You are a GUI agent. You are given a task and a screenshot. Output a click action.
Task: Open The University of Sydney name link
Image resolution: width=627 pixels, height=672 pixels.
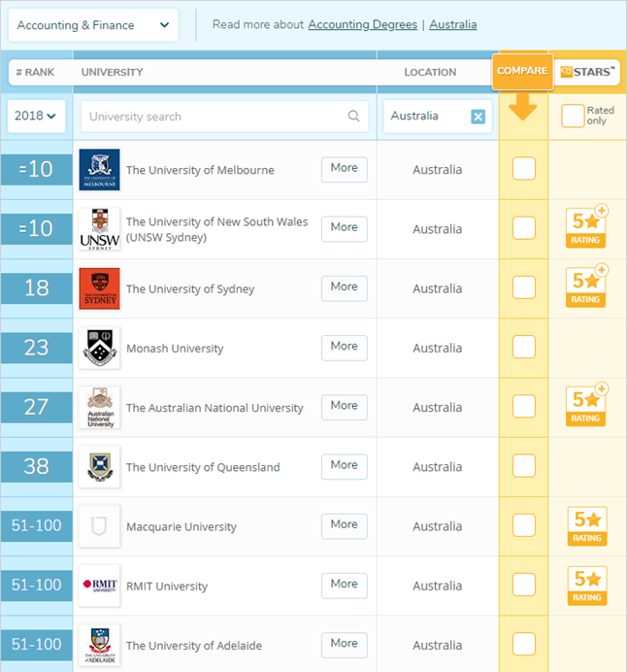tap(190, 288)
